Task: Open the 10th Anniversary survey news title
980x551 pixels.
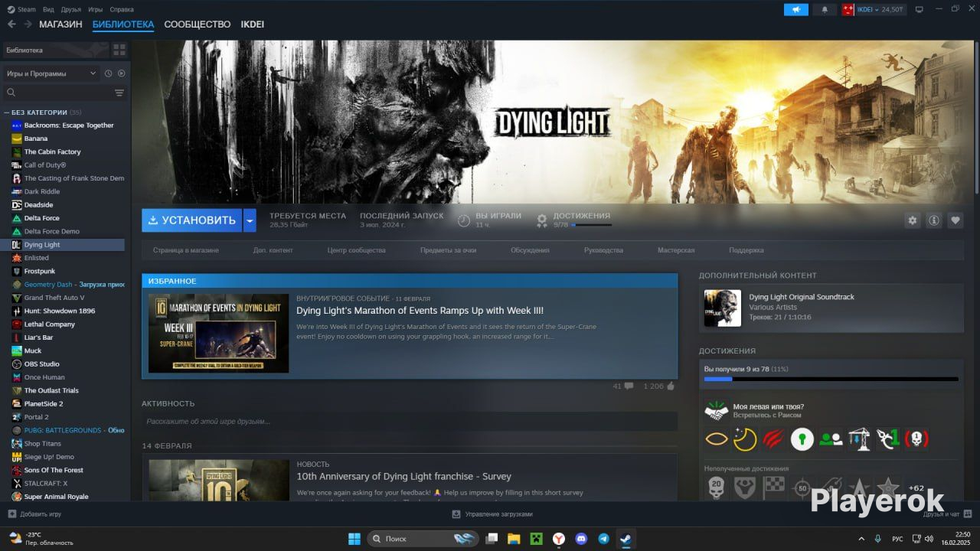Action: click(x=403, y=477)
